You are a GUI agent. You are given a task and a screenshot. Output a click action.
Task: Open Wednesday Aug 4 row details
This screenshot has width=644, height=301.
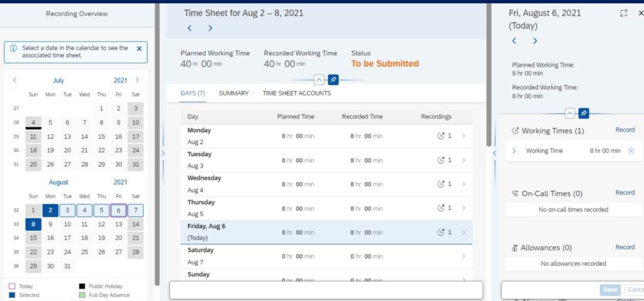[x=326, y=185]
